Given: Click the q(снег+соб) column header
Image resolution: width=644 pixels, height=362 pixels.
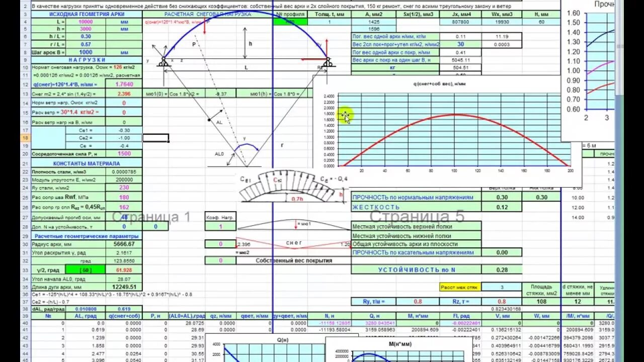Looking at the screenshot, I should click(x=124, y=316).
